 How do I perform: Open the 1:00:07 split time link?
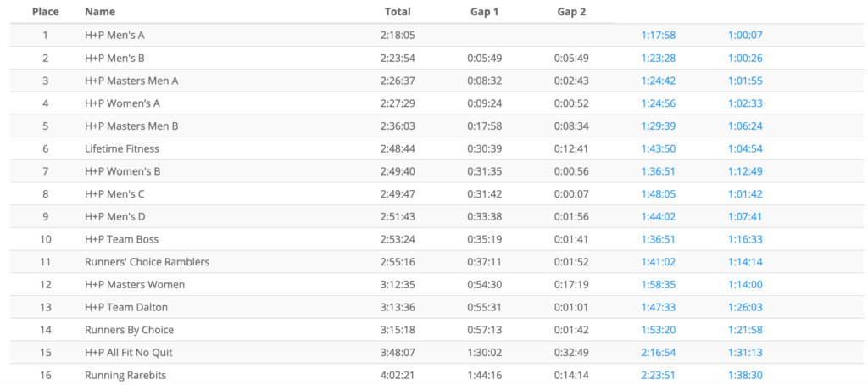[x=745, y=36]
